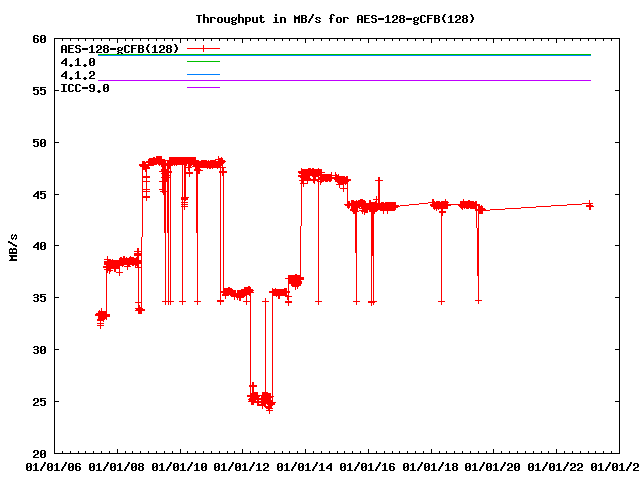Click the 45 y-axis tick label
The width and height of the screenshot is (640, 480).
click(x=39, y=194)
